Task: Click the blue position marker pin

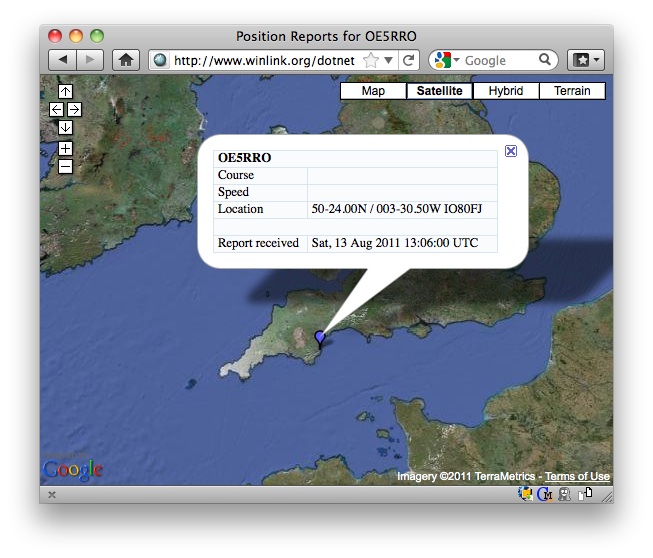Action: [x=319, y=339]
